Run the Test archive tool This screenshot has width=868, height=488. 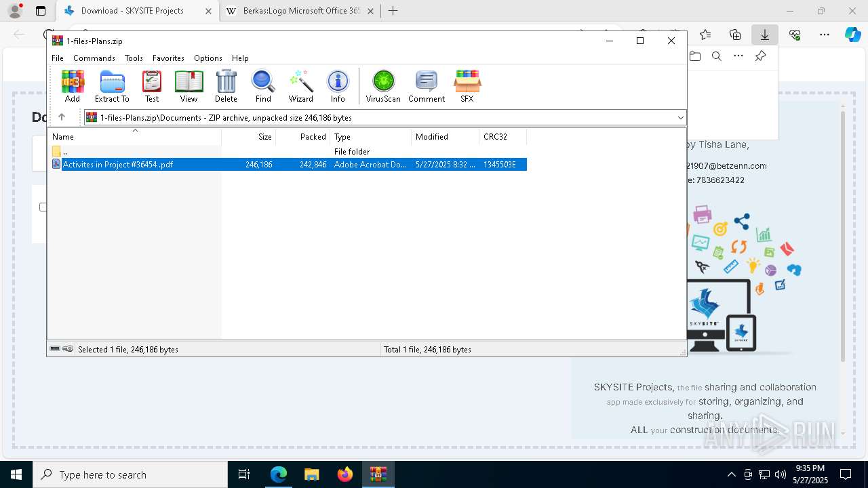(152, 86)
